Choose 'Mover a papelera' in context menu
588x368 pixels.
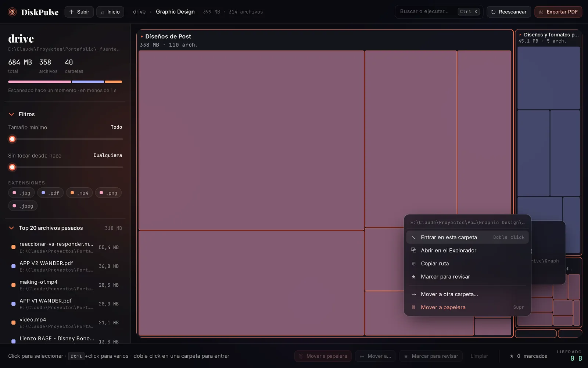point(467,307)
